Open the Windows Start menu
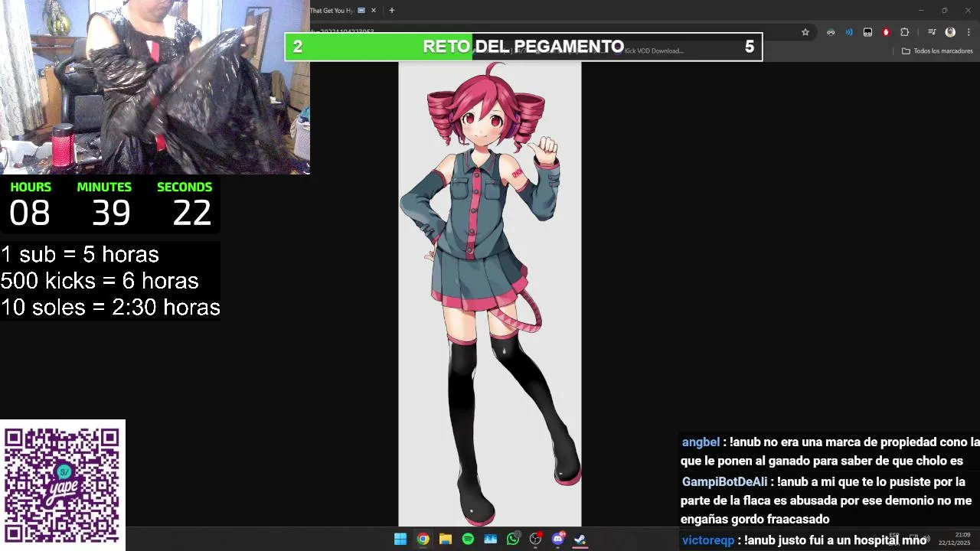 point(400,540)
